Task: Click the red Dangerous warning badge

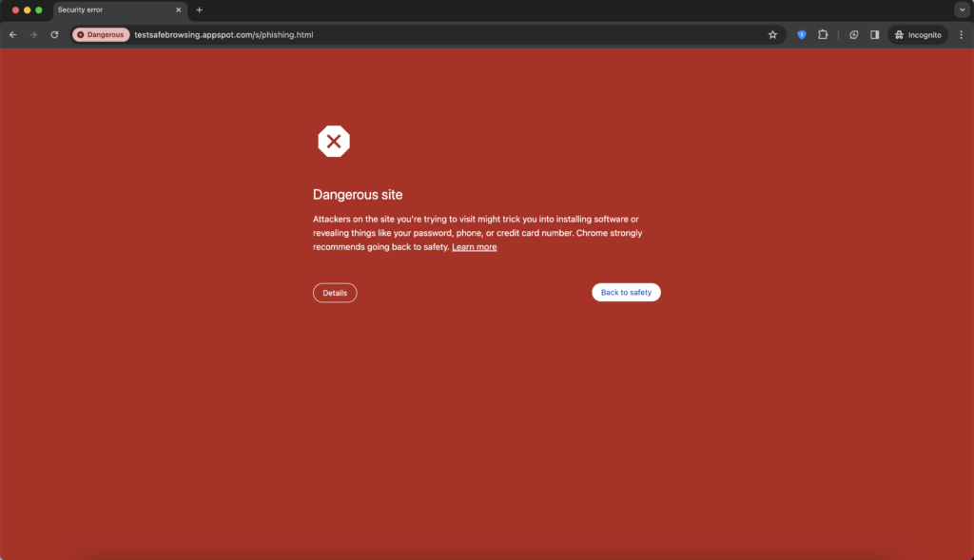Action: pos(100,34)
